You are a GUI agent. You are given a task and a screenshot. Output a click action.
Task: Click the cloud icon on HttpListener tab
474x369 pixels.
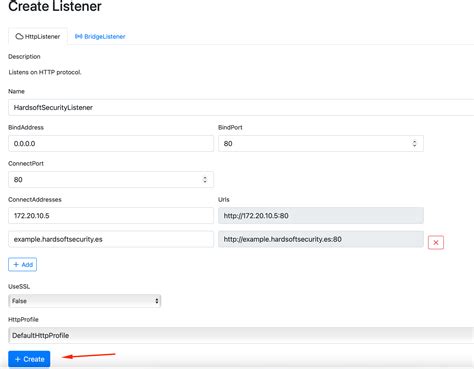[19, 36]
